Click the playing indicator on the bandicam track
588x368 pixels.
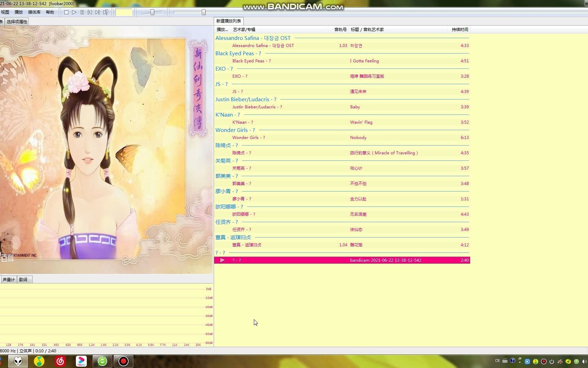tap(222, 260)
